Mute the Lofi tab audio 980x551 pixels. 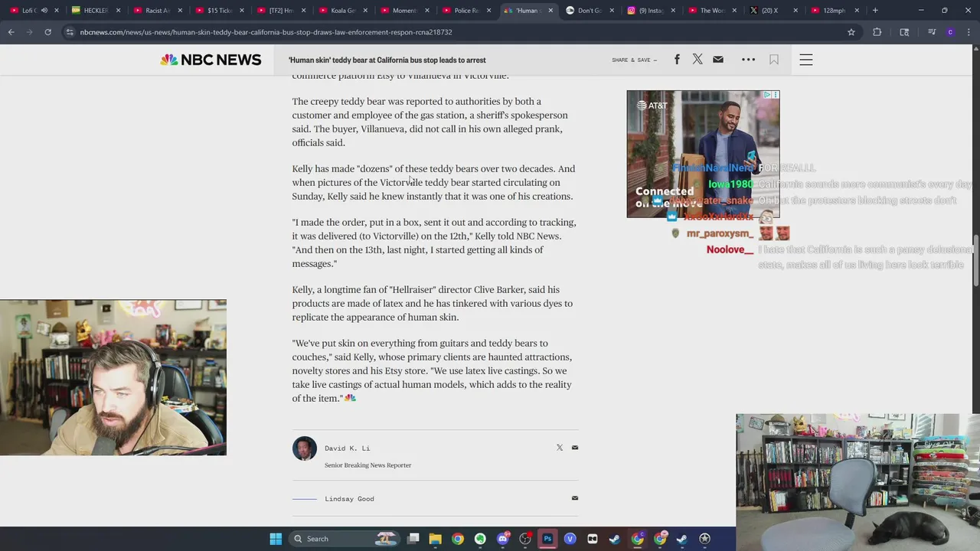(x=44, y=11)
